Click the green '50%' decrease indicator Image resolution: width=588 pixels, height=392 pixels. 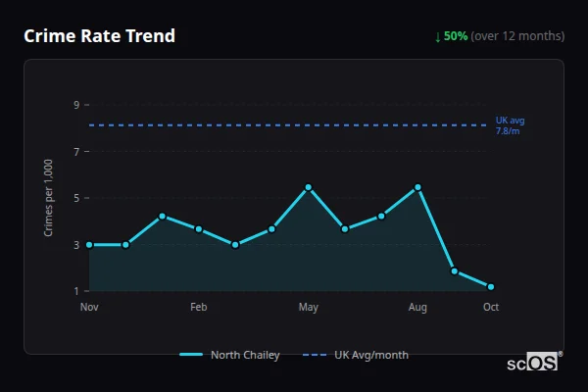click(456, 36)
